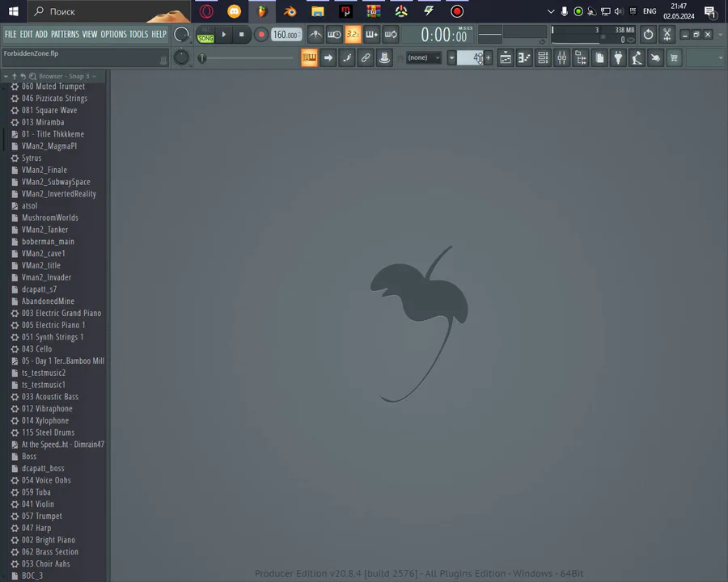Viewport: 728px width, 582px height.
Task: Click the browser search magnifier icon
Action: pos(32,76)
